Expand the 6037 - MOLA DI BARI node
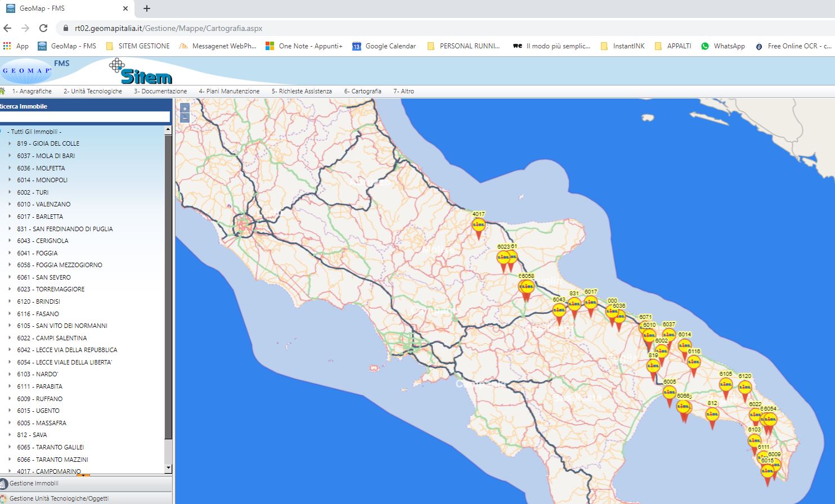This screenshot has height=504, width=835. pos(10,156)
